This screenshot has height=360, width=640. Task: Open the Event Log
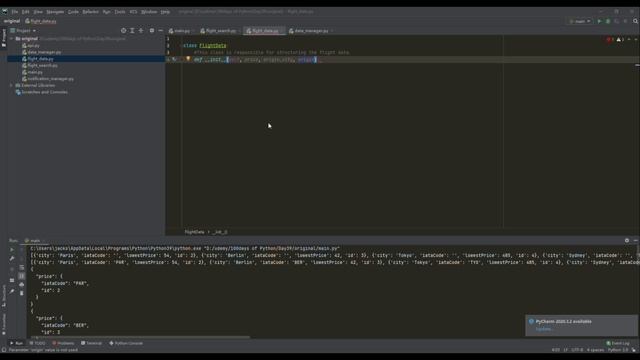click(618, 343)
